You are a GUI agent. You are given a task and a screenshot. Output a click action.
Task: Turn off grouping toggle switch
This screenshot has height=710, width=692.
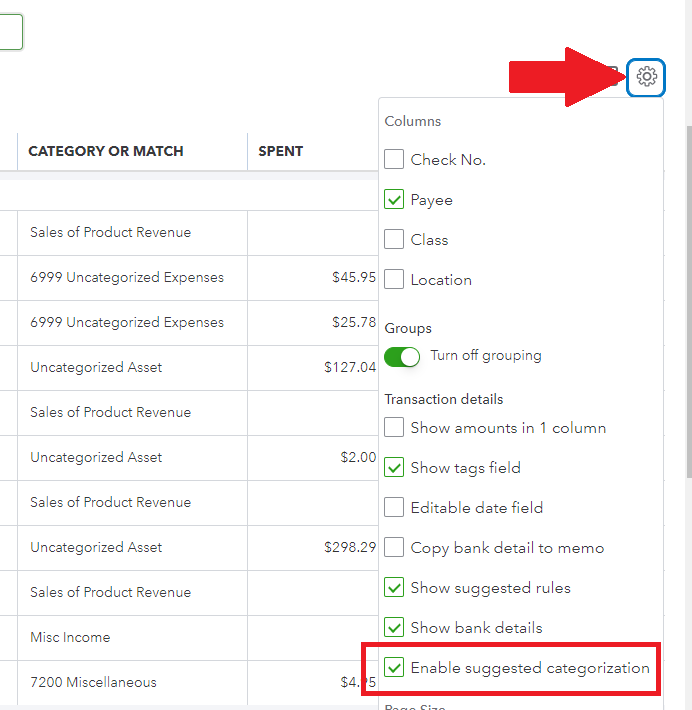pos(402,356)
